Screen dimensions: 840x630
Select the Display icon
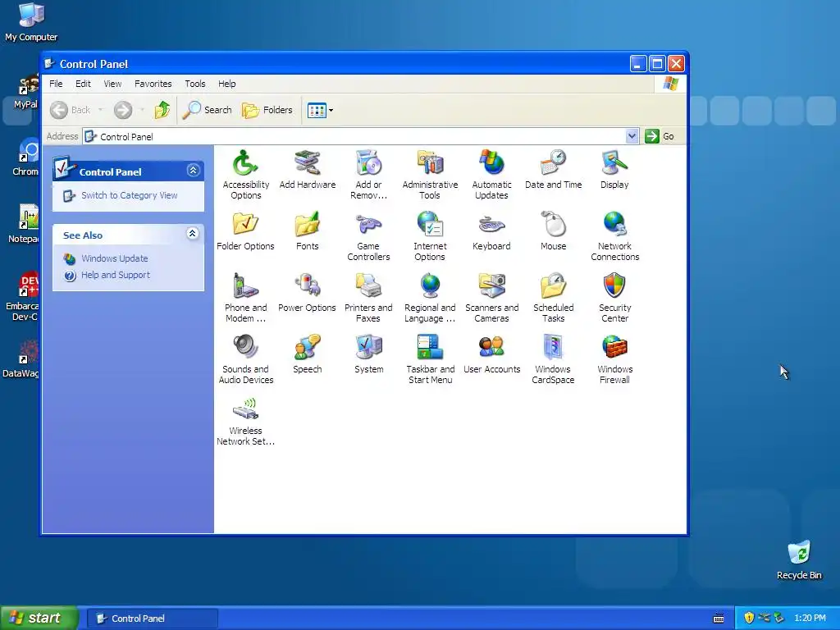[614, 163]
